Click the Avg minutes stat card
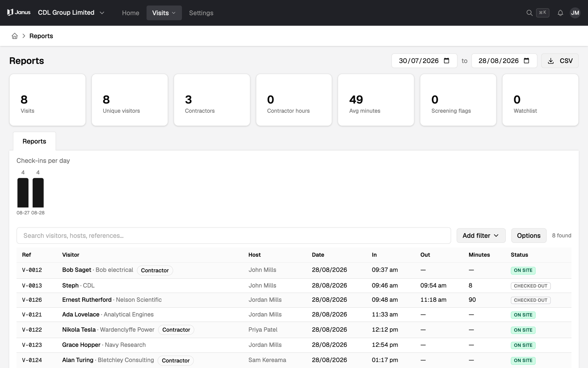The height and width of the screenshot is (368, 588). 376,100
